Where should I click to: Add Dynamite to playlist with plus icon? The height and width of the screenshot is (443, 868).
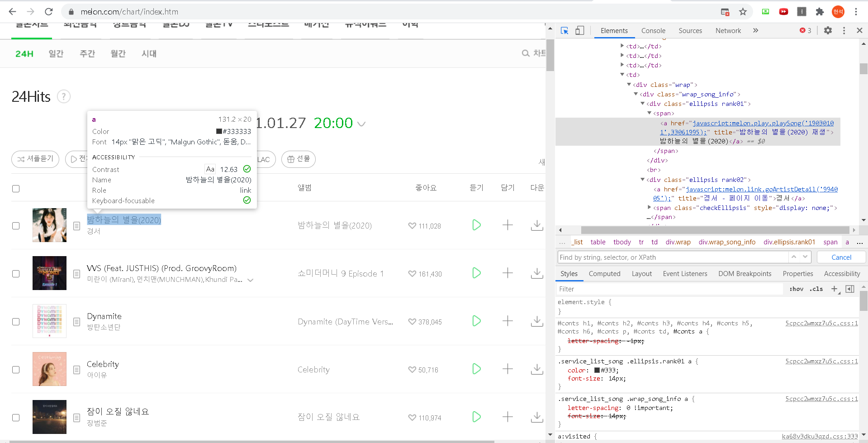coord(508,321)
